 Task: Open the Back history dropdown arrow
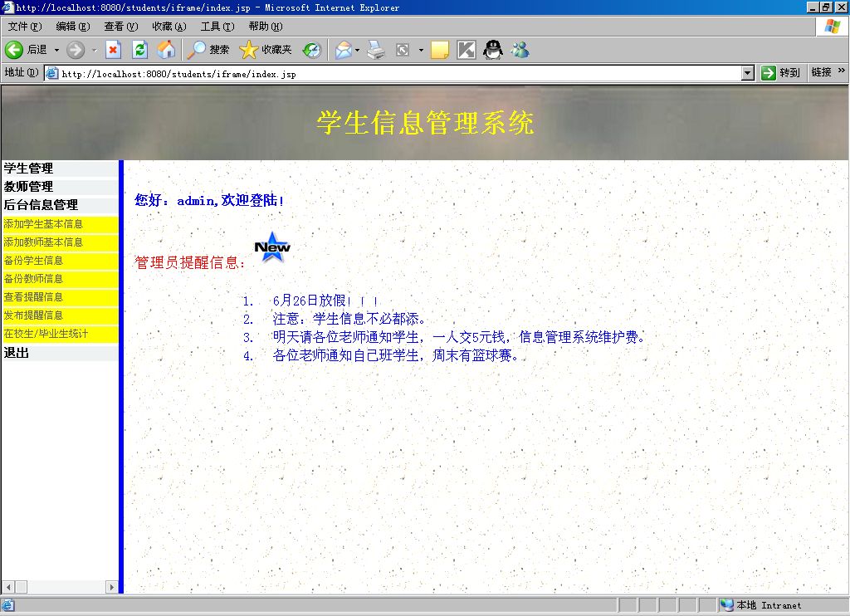coord(56,50)
